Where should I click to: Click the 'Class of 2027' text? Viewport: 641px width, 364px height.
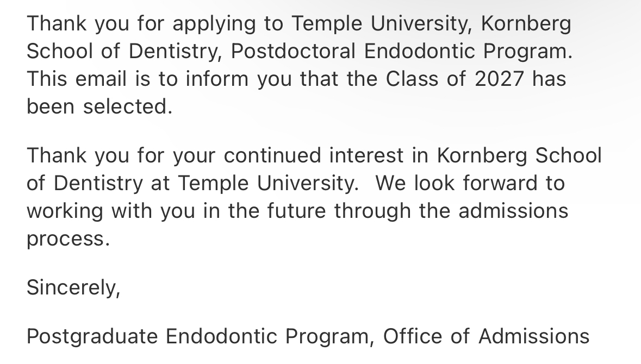(455, 78)
